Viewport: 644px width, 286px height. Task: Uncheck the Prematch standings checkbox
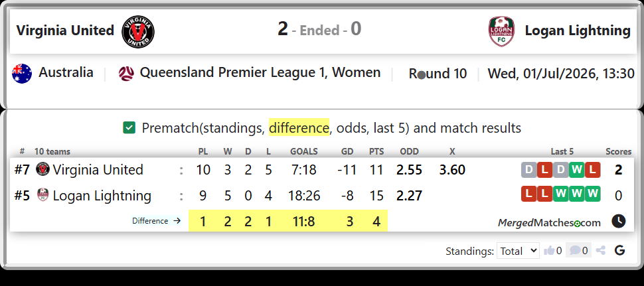129,127
